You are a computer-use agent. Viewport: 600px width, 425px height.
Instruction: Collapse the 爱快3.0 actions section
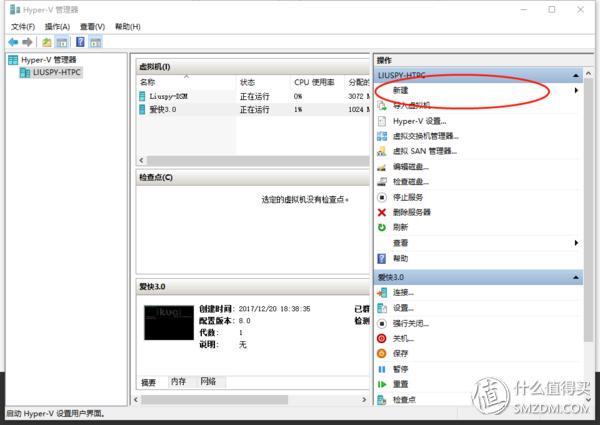tap(576, 277)
